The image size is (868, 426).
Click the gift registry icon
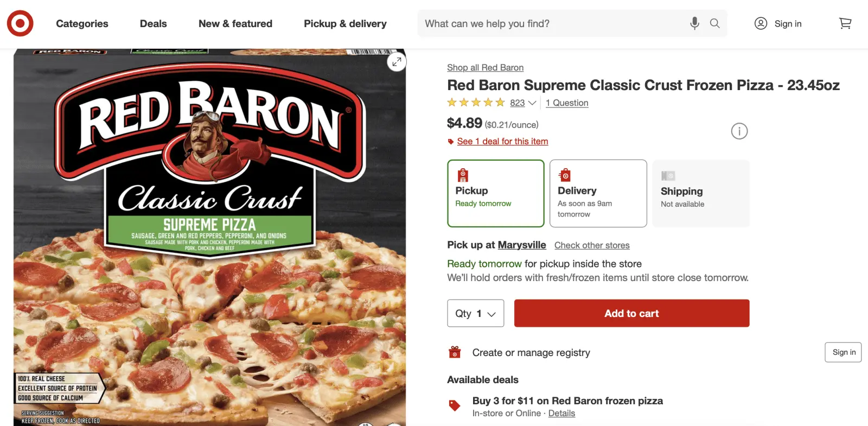(x=455, y=352)
